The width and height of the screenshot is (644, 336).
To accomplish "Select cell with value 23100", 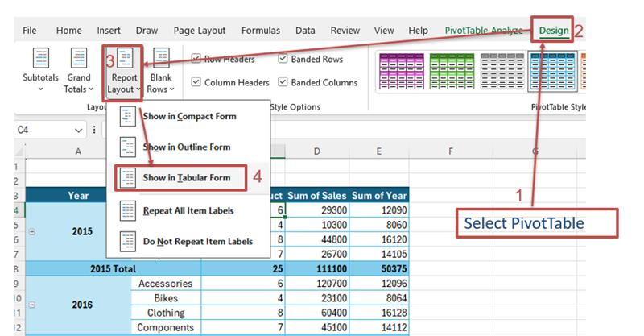I will pyautogui.click(x=316, y=298).
